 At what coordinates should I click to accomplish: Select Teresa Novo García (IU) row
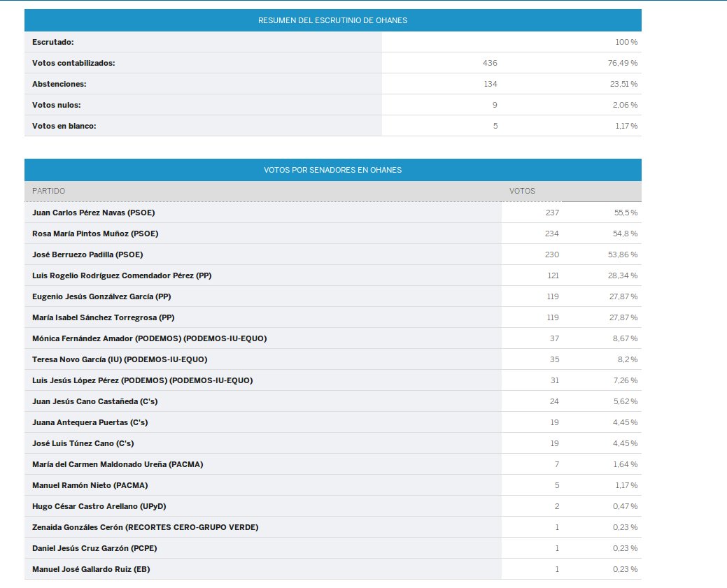pyautogui.click(x=333, y=359)
